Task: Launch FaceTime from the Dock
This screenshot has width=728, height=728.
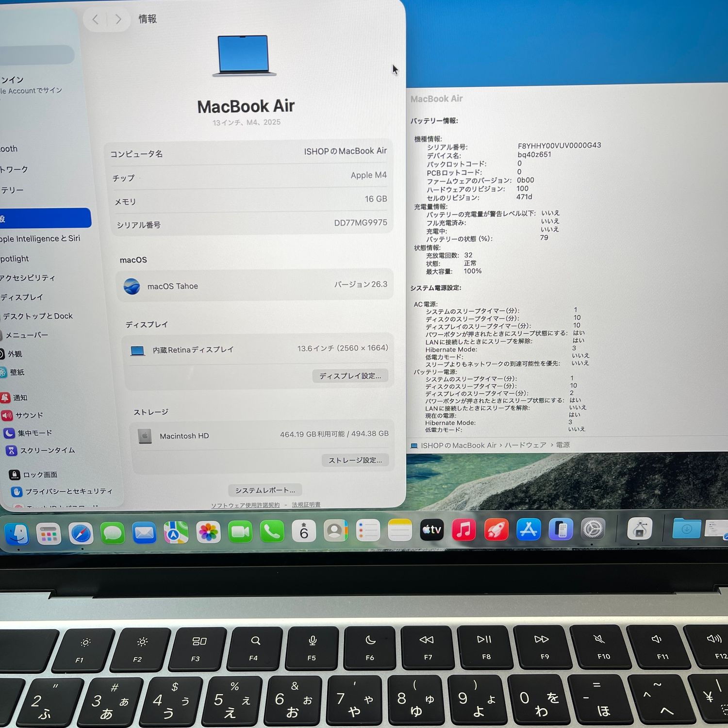Action: [x=240, y=532]
